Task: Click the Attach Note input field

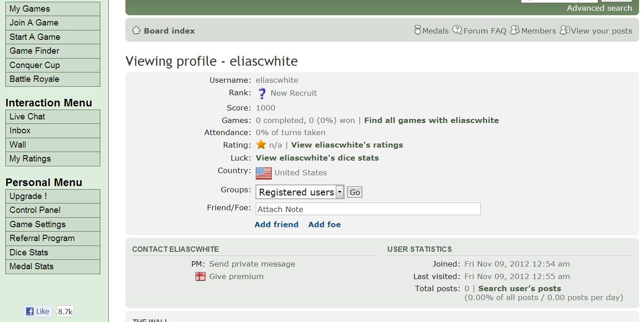Action: pos(368,209)
